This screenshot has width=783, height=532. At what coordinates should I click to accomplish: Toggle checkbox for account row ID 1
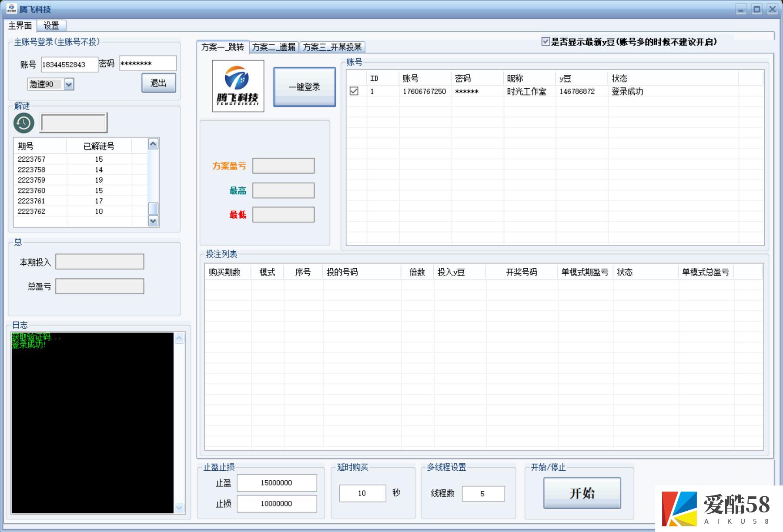point(354,91)
